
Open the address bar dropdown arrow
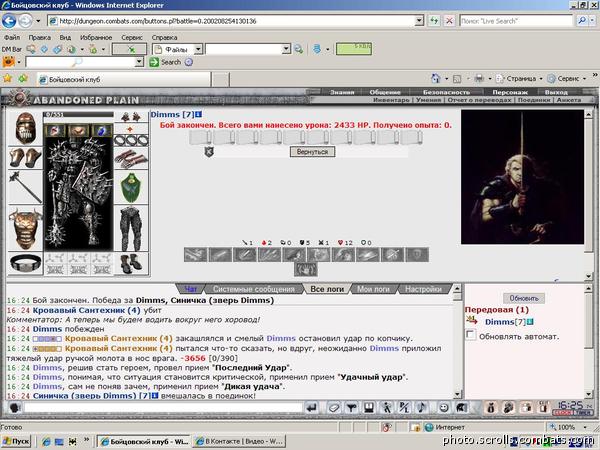coord(419,21)
